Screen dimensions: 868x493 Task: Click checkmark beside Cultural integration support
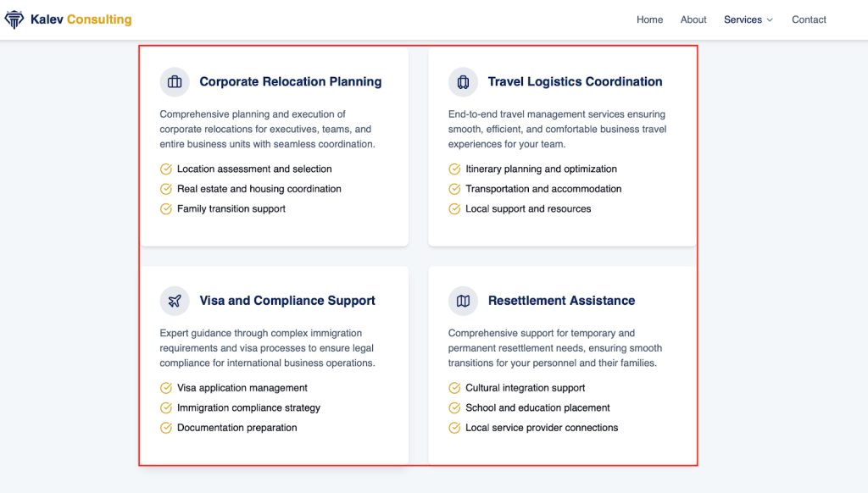tap(454, 388)
